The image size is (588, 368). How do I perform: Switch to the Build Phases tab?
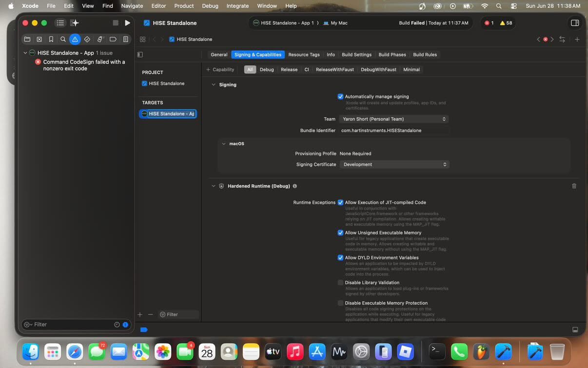392,55
